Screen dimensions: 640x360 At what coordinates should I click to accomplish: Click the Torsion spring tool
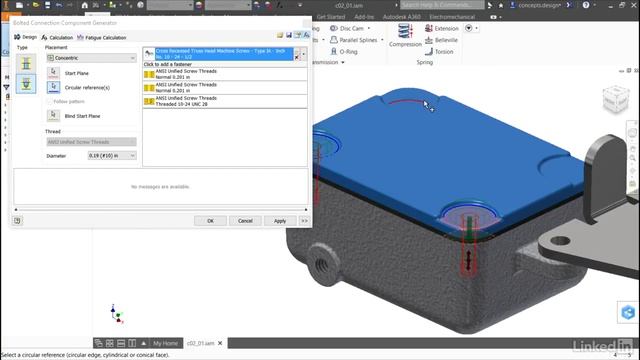[x=439, y=51]
